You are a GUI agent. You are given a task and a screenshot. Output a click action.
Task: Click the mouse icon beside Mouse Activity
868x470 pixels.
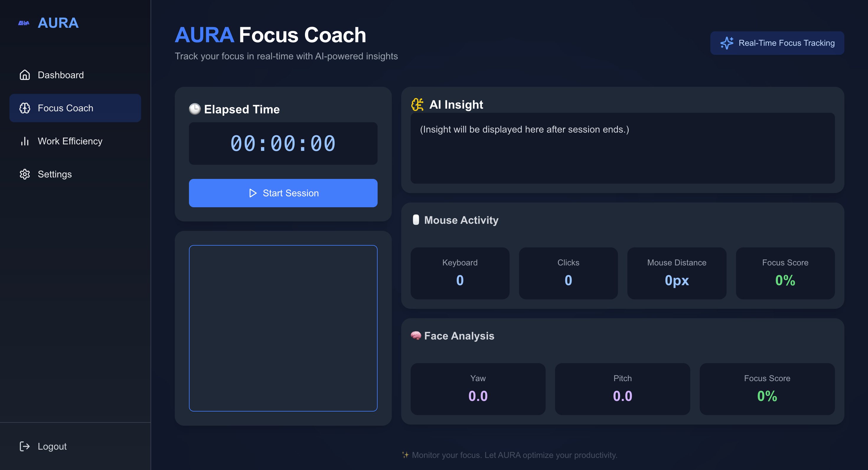click(416, 220)
